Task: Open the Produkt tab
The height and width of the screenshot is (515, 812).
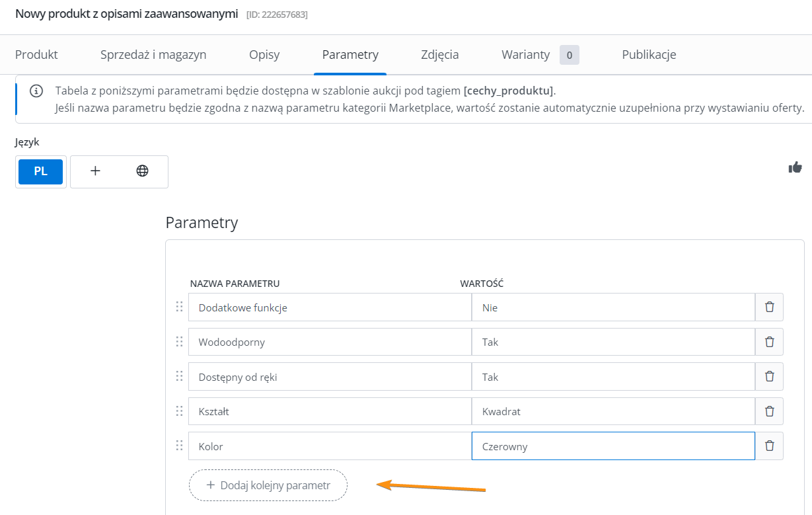Action: [36, 55]
